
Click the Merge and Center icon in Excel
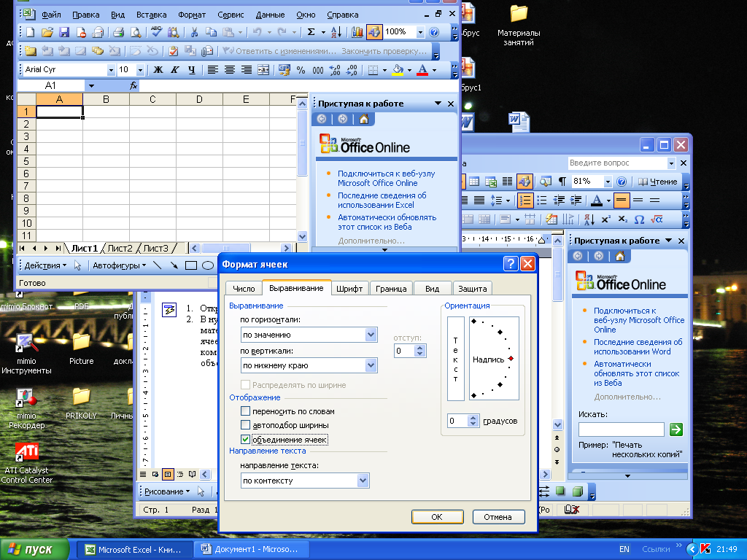coord(263,70)
